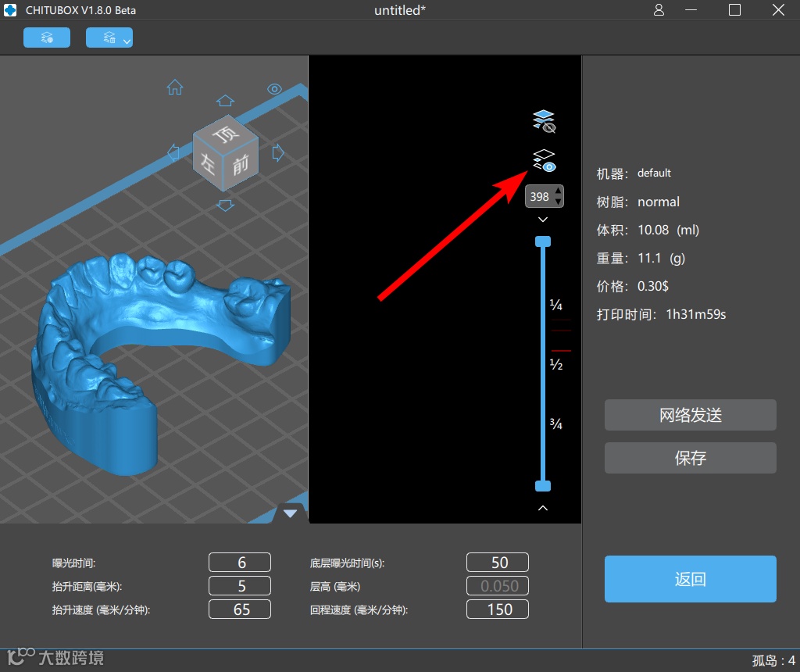Edit 抬升速度 value field
This screenshot has width=800, height=672.
pos(240,609)
